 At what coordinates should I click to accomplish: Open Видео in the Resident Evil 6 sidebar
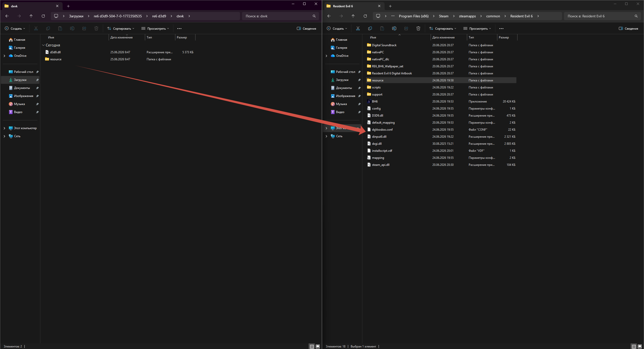[x=340, y=112]
